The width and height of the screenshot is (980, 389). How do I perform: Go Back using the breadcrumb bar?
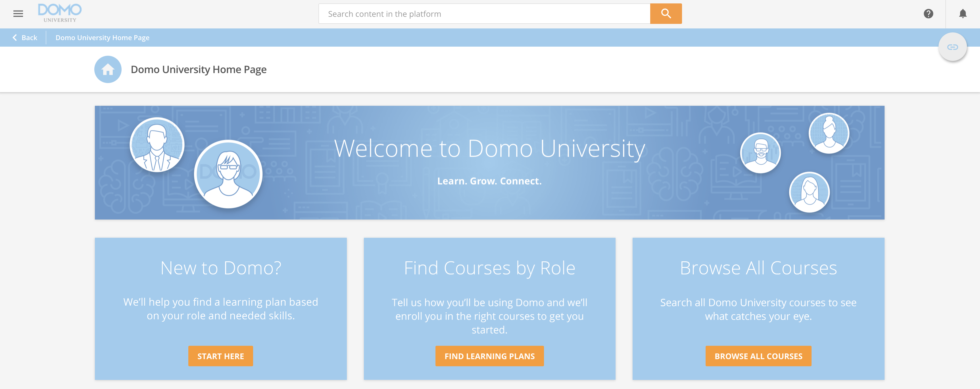click(x=25, y=37)
